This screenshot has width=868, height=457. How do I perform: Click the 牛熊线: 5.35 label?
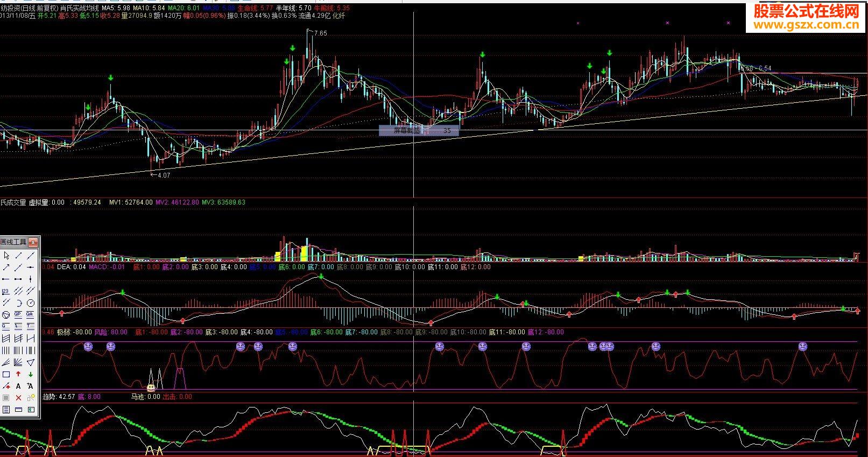click(331, 9)
